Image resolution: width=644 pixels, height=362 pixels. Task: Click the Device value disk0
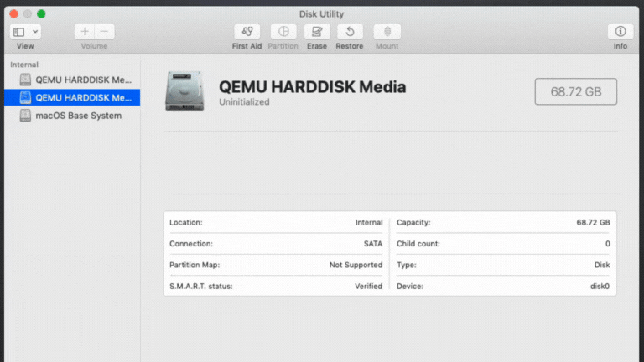click(x=600, y=287)
